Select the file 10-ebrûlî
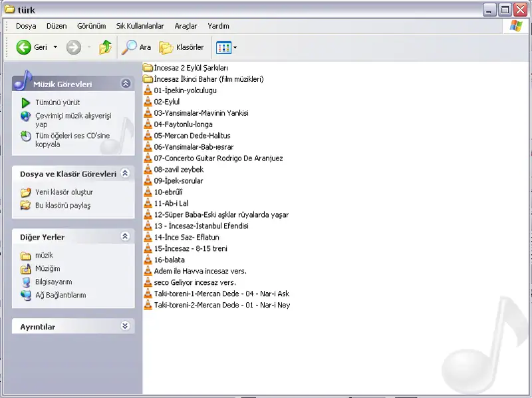532x398 pixels. (168, 192)
